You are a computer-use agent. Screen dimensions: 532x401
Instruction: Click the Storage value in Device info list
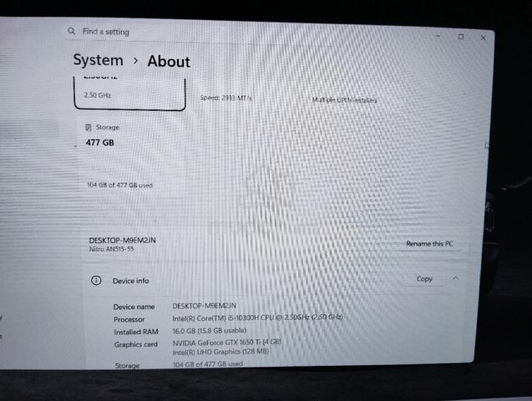pos(208,364)
